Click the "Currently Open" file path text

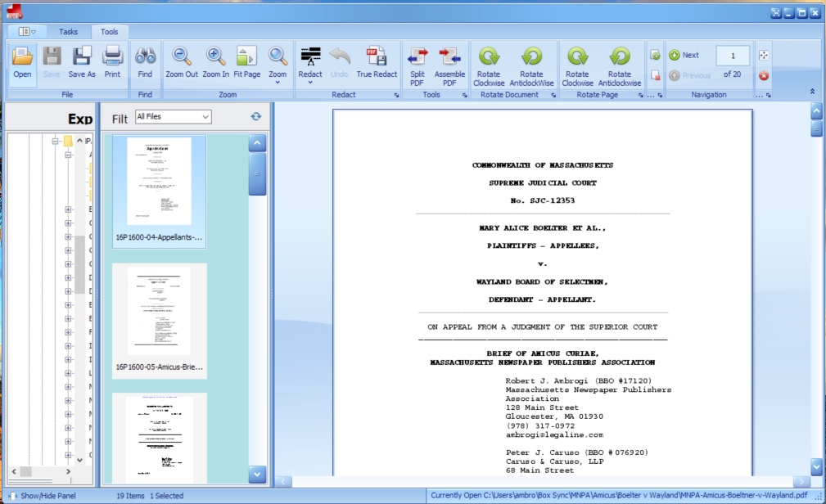[x=619, y=495]
